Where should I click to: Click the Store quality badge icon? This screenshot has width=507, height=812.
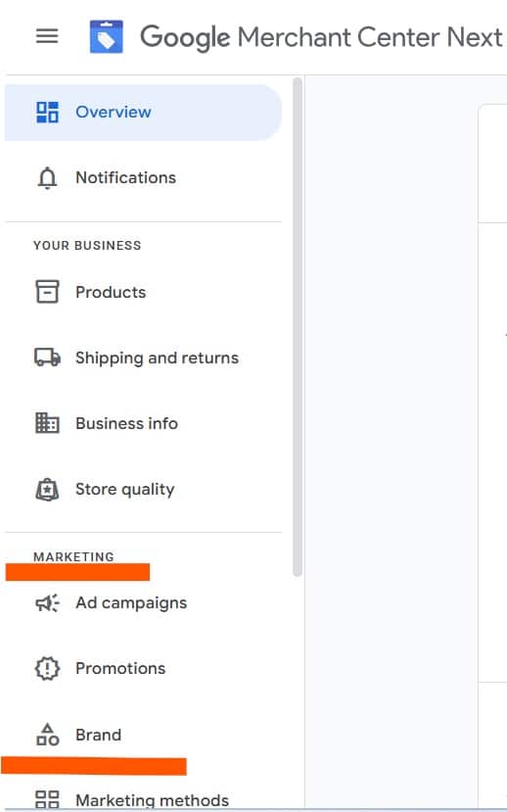tap(47, 489)
